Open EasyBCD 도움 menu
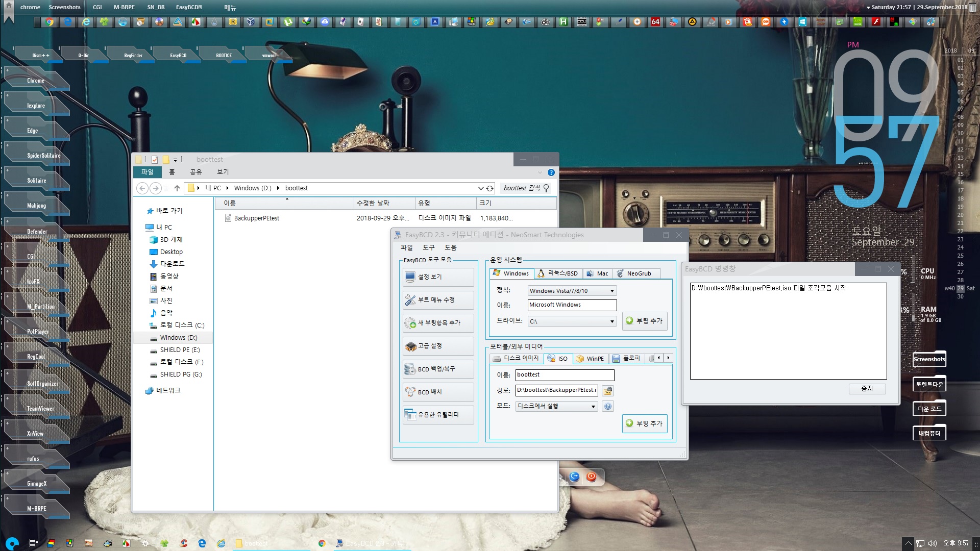The width and height of the screenshot is (980, 551). click(x=451, y=247)
